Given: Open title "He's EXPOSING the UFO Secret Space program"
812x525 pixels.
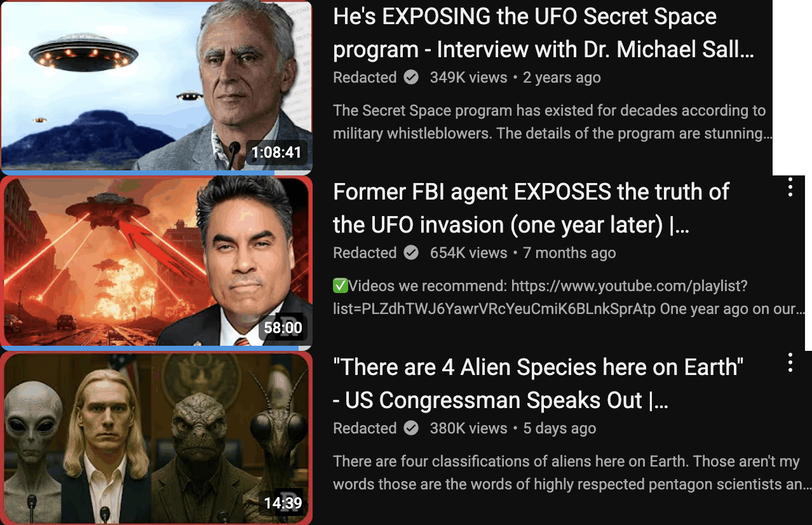Looking at the screenshot, I should (x=544, y=33).
